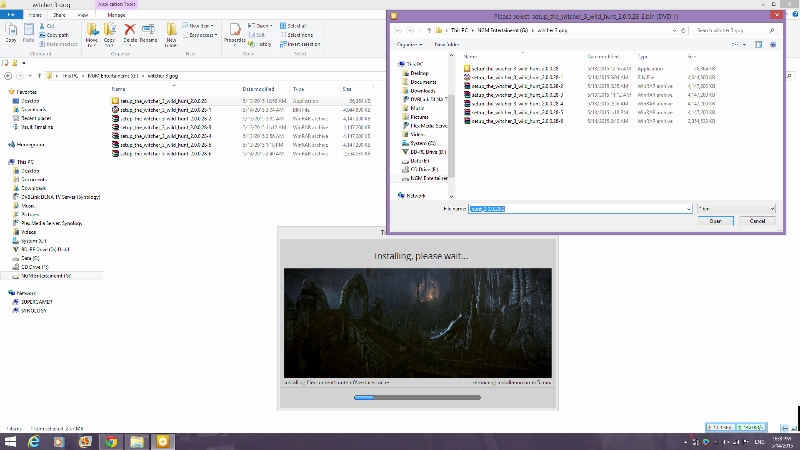
Task: Click Back arrow in the file dialog
Action: [x=398, y=31]
